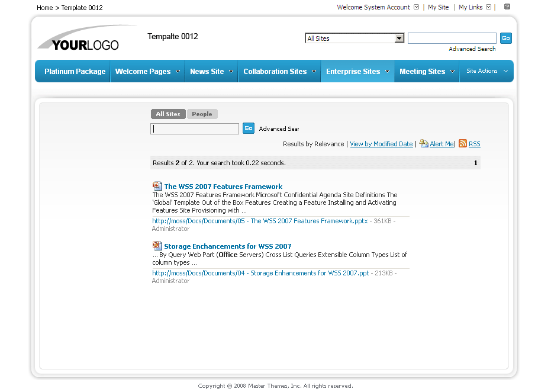Open help via the question mark icon
Image resolution: width=551 pixels, height=392 pixels.
click(x=507, y=7)
